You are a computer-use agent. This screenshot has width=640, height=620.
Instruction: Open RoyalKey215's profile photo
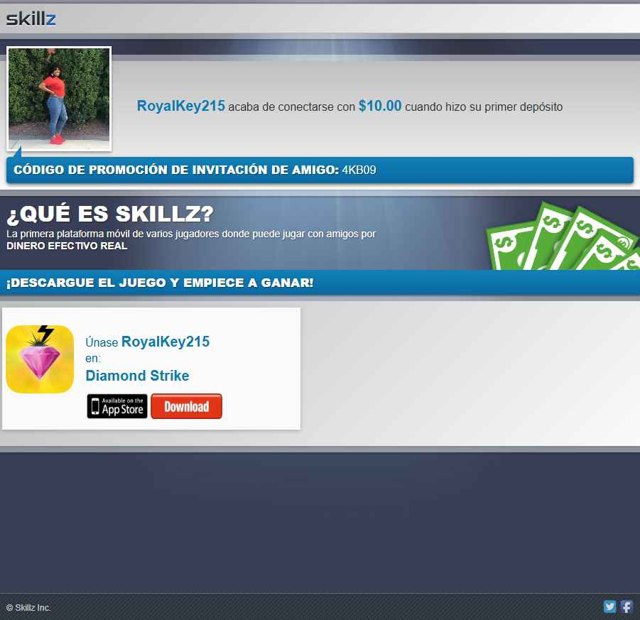point(59,99)
